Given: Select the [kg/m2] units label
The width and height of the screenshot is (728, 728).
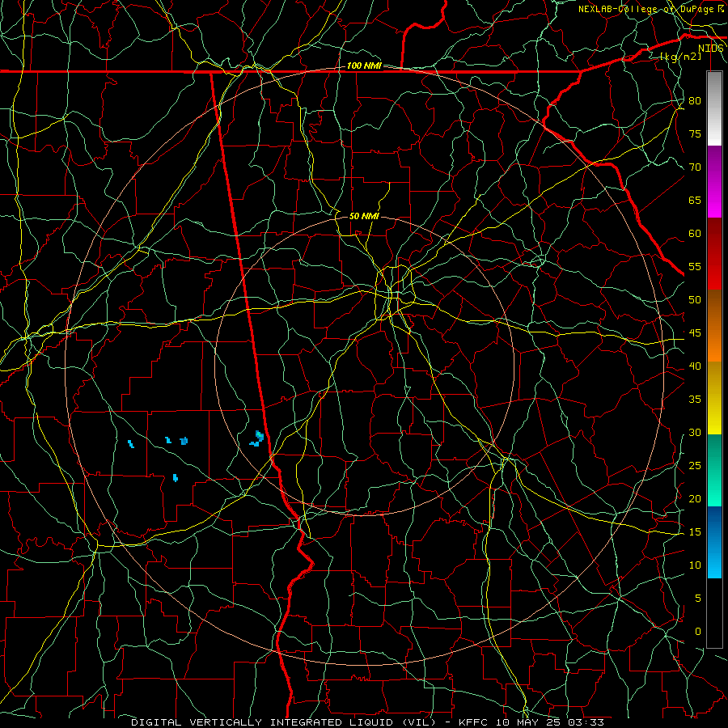Looking at the screenshot, I should point(680,57).
